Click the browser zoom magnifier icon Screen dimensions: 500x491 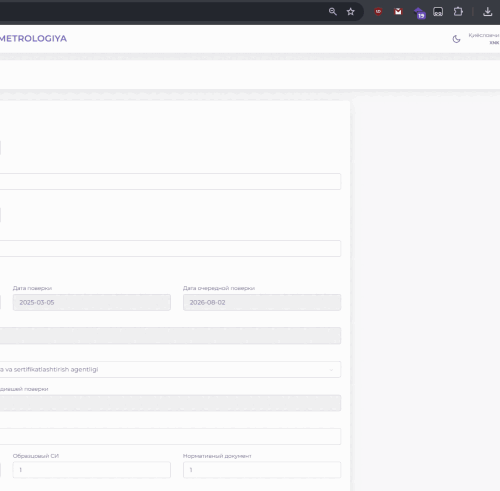[x=333, y=12]
